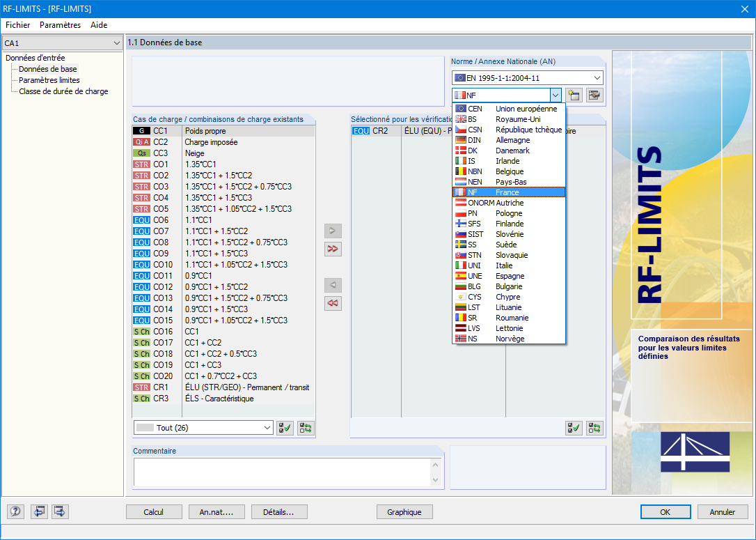Image resolution: width=756 pixels, height=540 pixels.
Task: Select Danemark DK annex option
Action: click(x=509, y=151)
